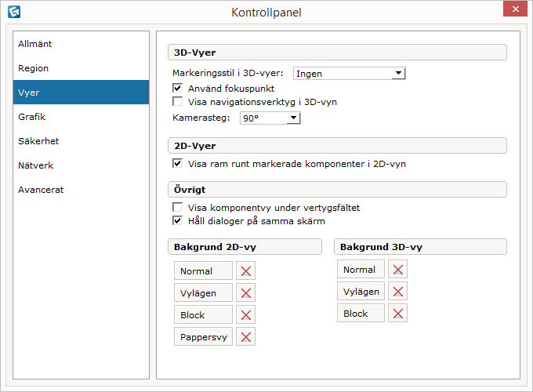Expand the Kamerasteg 90° dropdown
Viewport: 533px width, 392px height.
(x=270, y=118)
